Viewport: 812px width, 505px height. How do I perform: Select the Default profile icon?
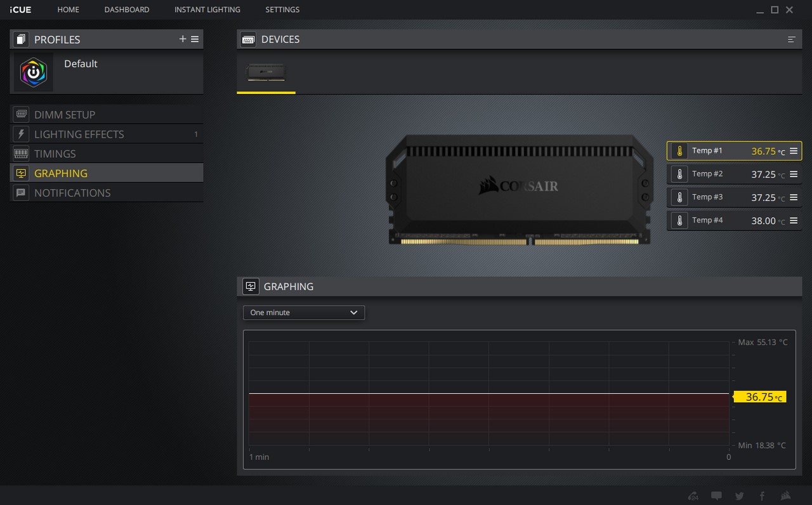coord(34,72)
